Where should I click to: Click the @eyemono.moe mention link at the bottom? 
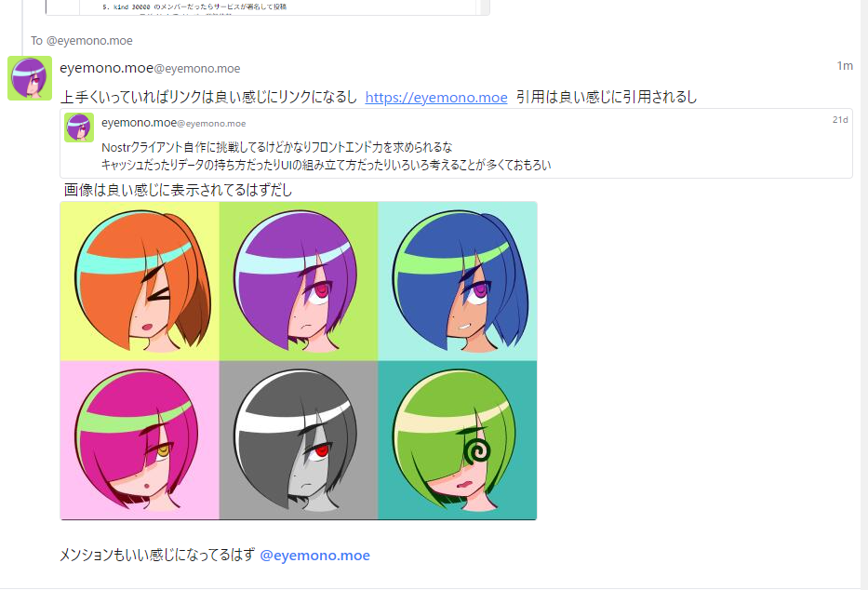coord(314,556)
